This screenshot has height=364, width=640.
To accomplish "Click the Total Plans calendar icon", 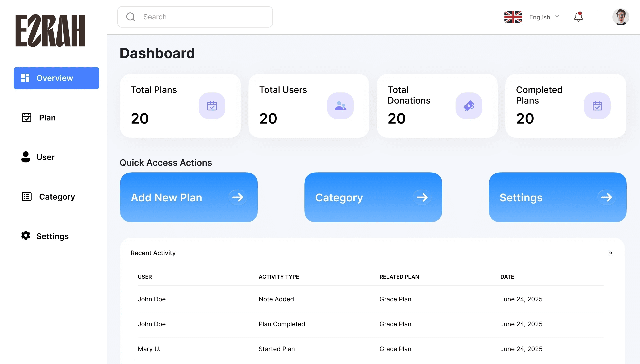I will [212, 106].
